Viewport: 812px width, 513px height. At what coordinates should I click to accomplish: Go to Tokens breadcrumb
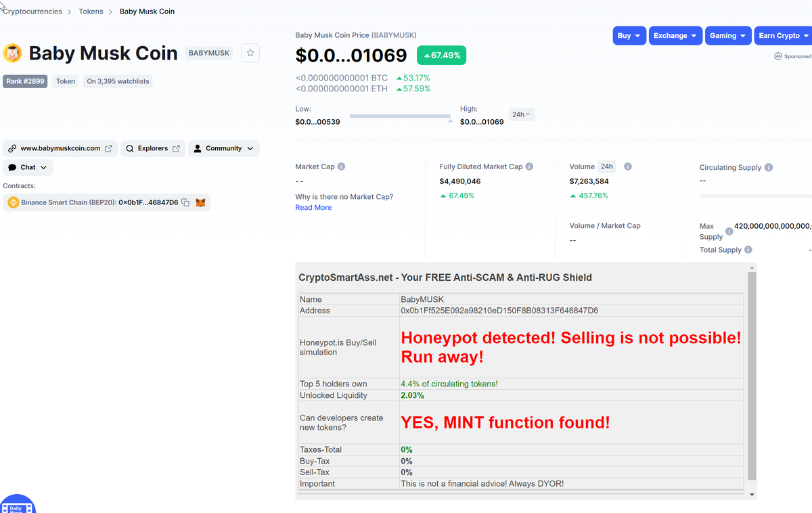point(91,12)
